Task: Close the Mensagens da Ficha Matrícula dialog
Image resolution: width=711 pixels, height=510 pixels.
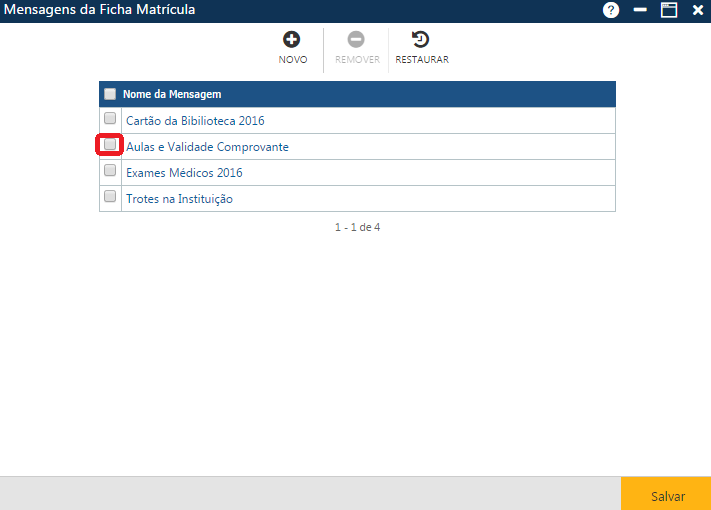Action: (x=698, y=10)
